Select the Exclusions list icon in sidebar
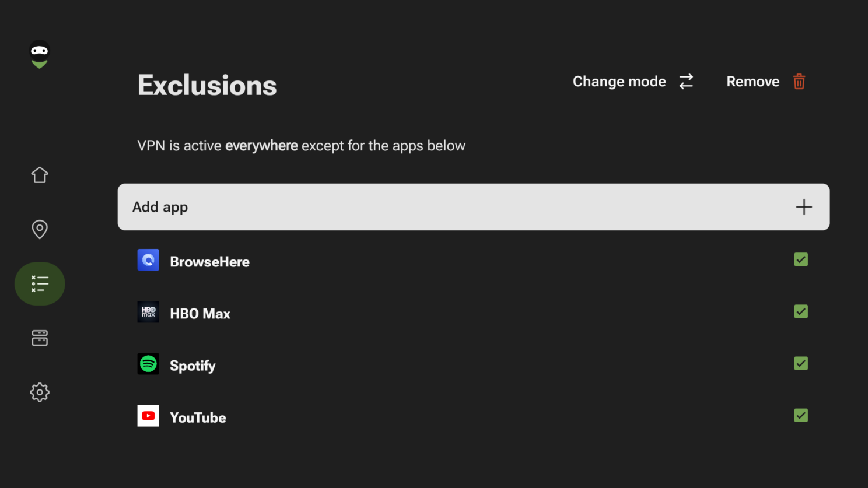868x488 pixels. tap(40, 283)
